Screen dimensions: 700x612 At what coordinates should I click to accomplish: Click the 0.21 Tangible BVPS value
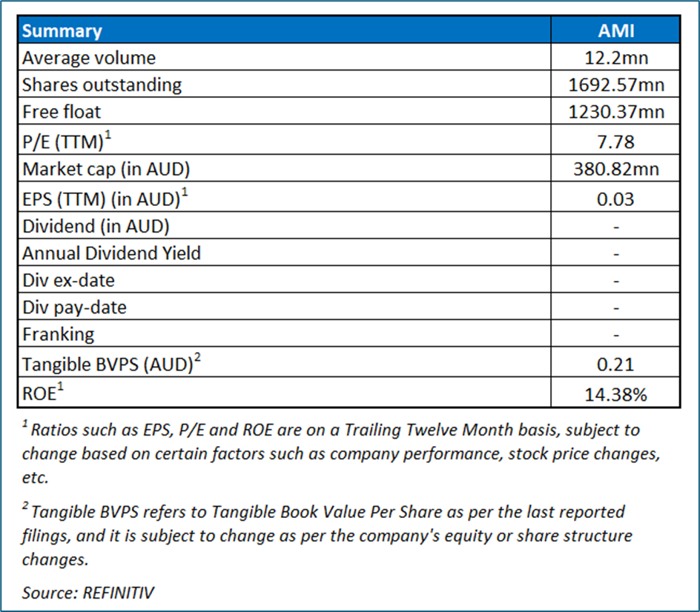(616, 365)
